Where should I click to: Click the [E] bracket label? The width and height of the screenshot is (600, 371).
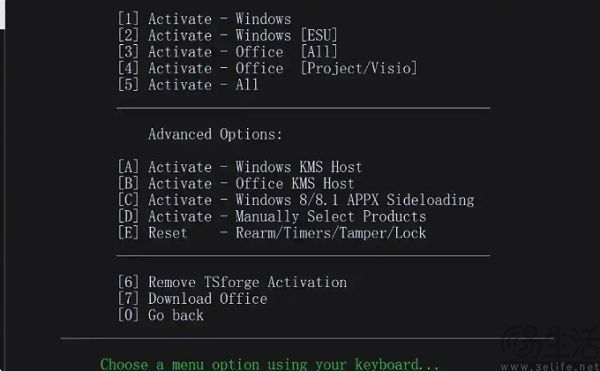coord(128,233)
